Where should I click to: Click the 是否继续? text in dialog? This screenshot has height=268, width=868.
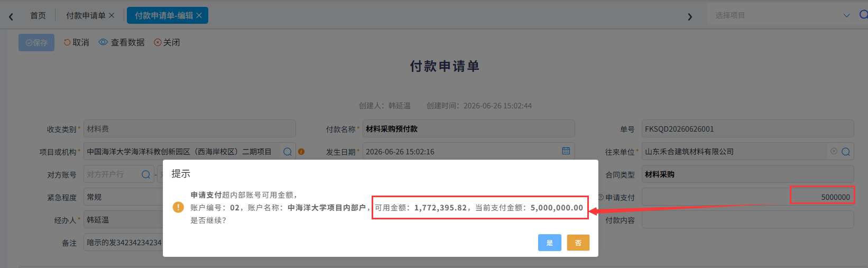pos(208,220)
